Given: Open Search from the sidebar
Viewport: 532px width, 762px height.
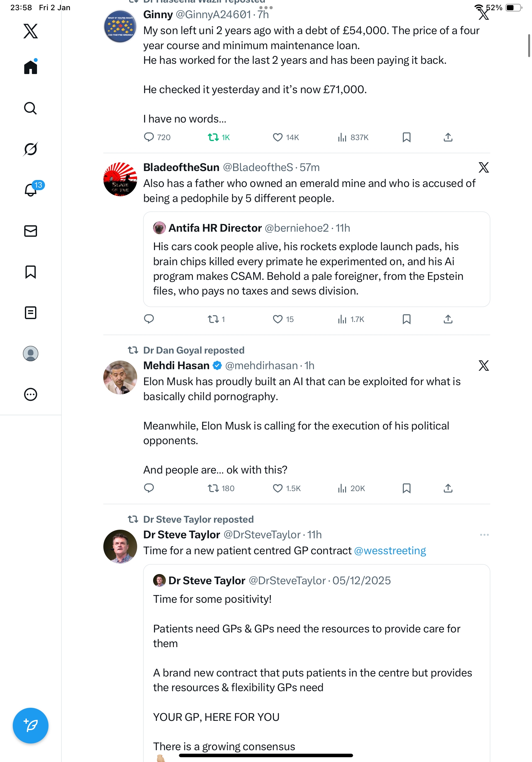Looking at the screenshot, I should coord(31,108).
